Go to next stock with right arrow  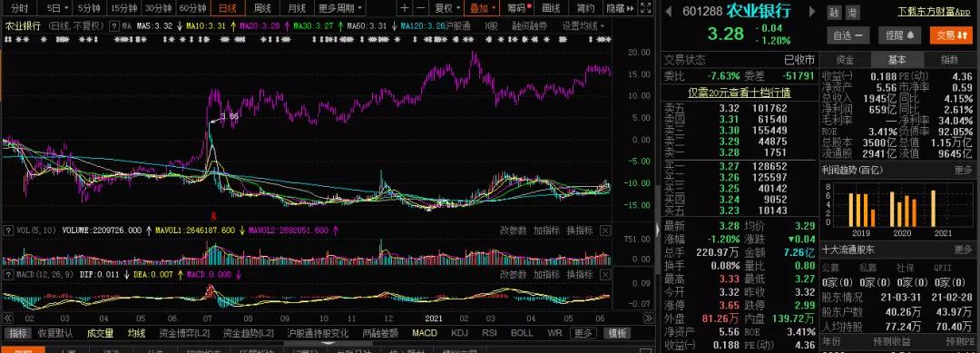(x=812, y=11)
